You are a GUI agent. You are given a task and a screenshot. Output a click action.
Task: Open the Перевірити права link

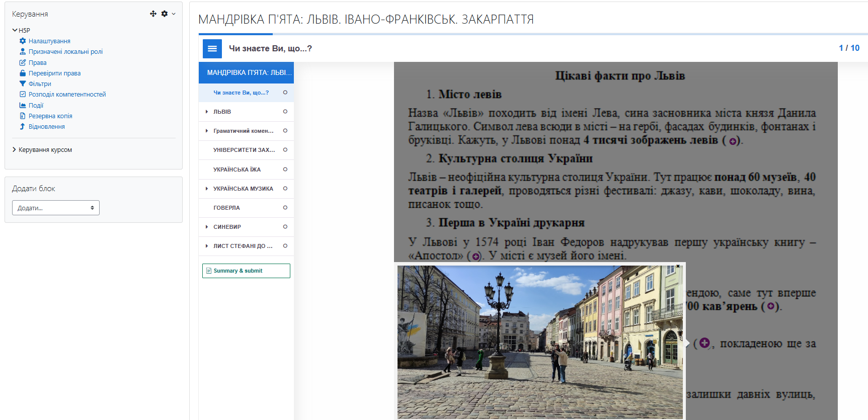(54, 73)
